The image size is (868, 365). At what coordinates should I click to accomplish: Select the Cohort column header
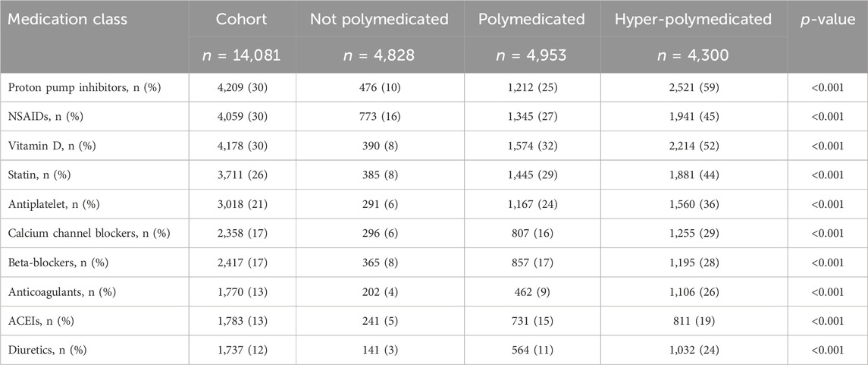(x=242, y=20)
